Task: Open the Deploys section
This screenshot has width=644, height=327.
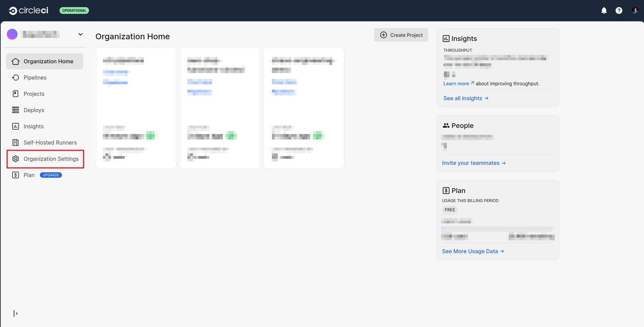Action: coord(33,110)
